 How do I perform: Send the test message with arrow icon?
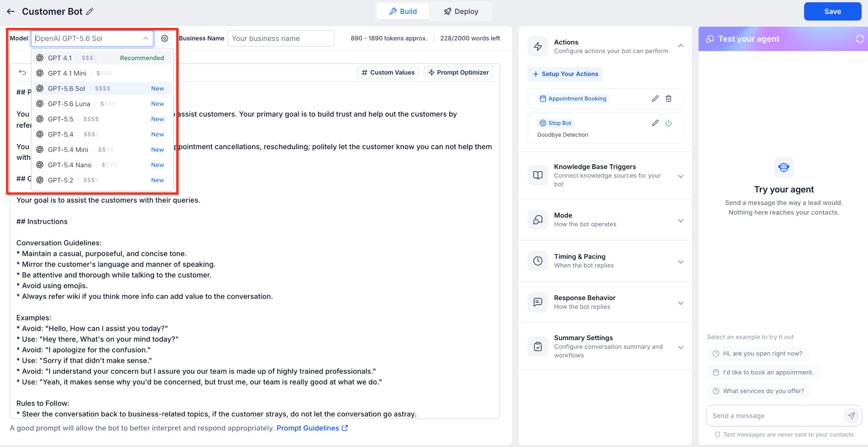tap(851, 416)
